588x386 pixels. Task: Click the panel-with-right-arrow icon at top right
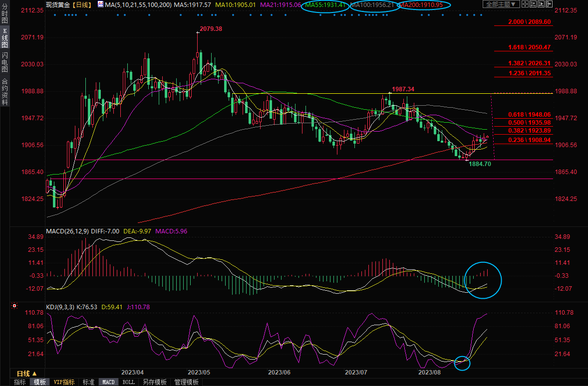pos(549,4)
